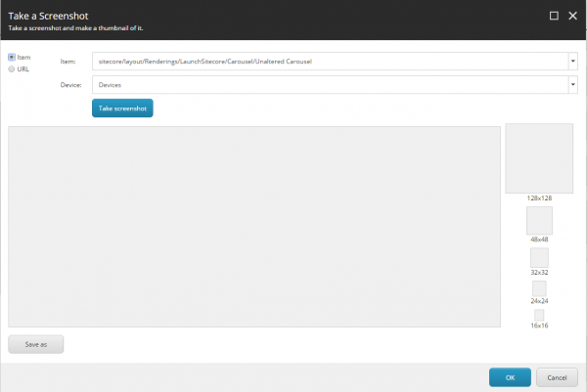Select the 24x24 thumbnail preview
The image size is (587, 392).
point(539,288)
